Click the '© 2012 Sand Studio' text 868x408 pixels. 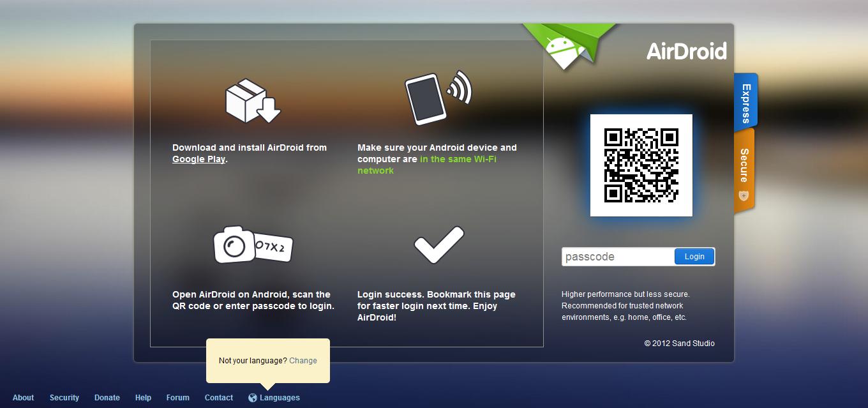pos(680,344)
